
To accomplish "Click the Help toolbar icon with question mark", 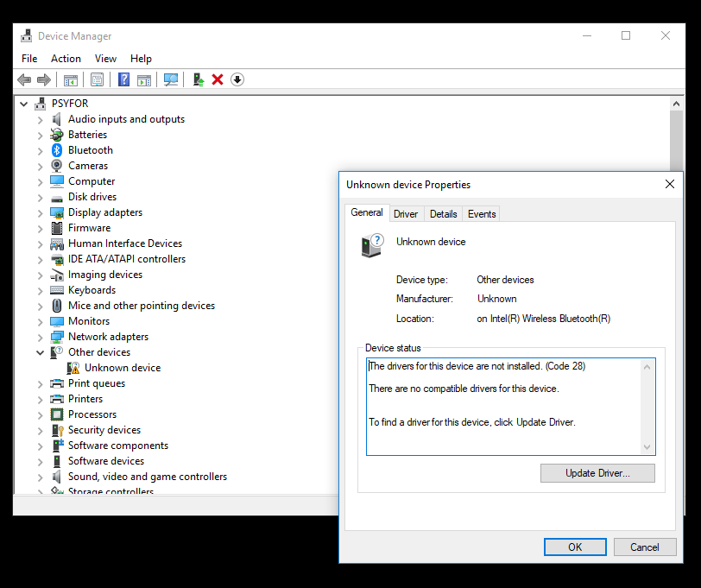I will (123, 79).
